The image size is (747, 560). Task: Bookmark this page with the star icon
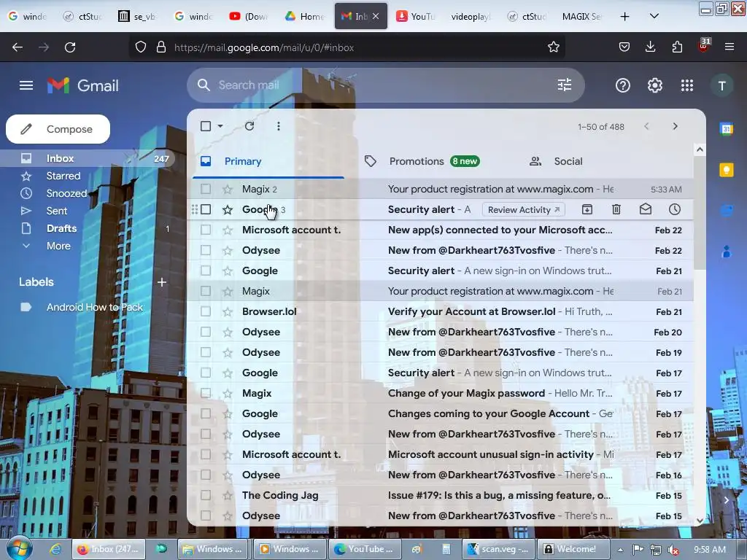(x=553, y=47)
